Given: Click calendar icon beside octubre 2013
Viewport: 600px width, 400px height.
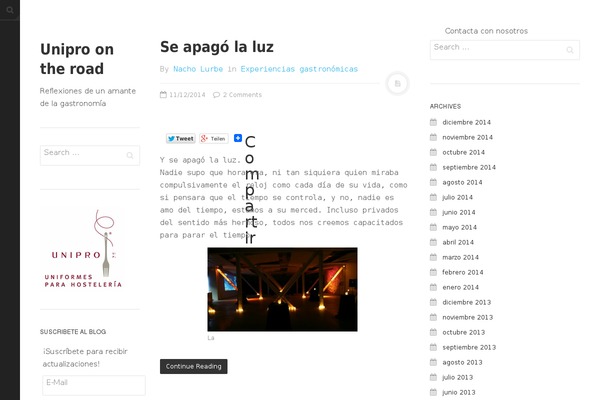Looking at the screenshot, I should click(433, 332).
